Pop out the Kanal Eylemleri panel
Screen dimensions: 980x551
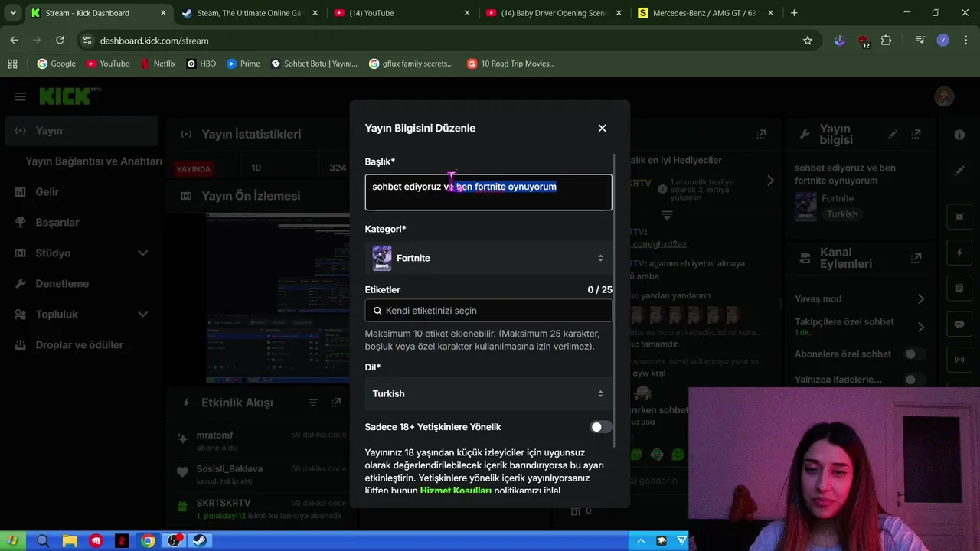tap(916, 258)
